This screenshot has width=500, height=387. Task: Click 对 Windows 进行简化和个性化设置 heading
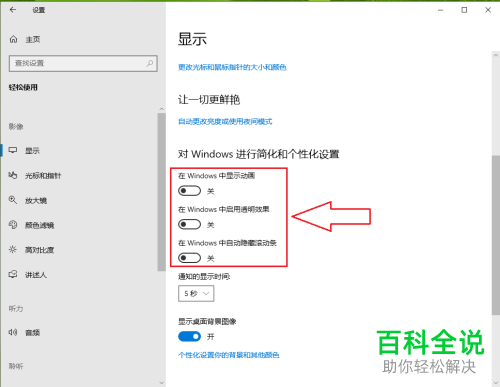point(259,154)
